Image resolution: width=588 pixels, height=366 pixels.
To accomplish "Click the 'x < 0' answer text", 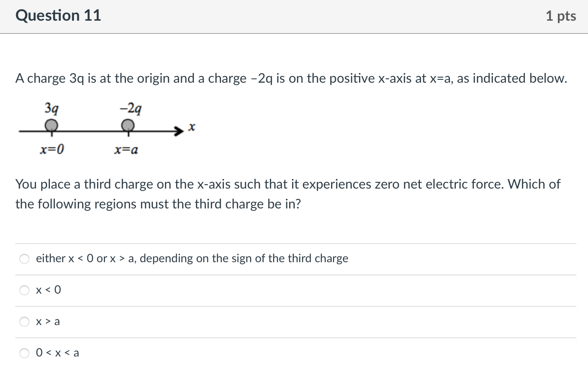I will click(x=48, y=290).
